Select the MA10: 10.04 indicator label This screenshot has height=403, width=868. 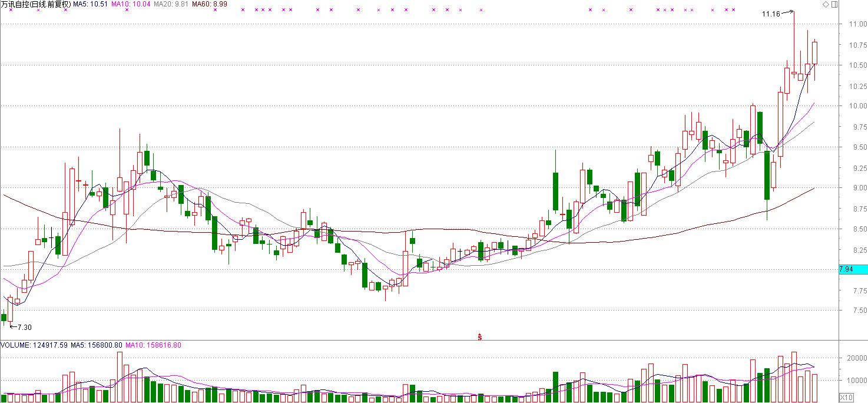[130, 4]
